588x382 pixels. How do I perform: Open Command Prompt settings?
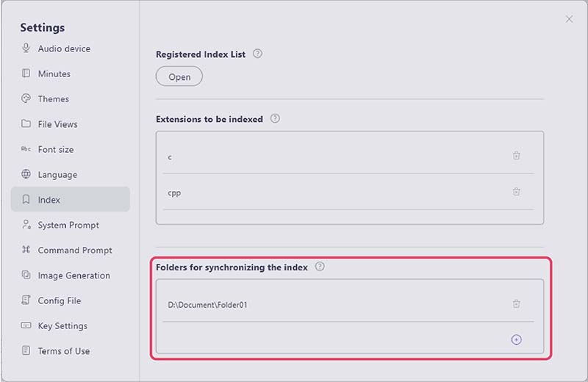coord(75,250)
